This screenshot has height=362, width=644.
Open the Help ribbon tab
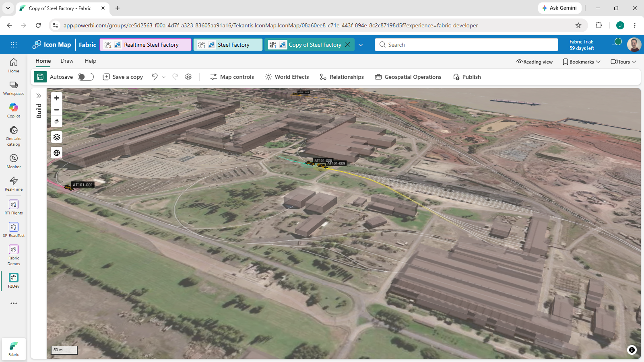pos(90,61)
